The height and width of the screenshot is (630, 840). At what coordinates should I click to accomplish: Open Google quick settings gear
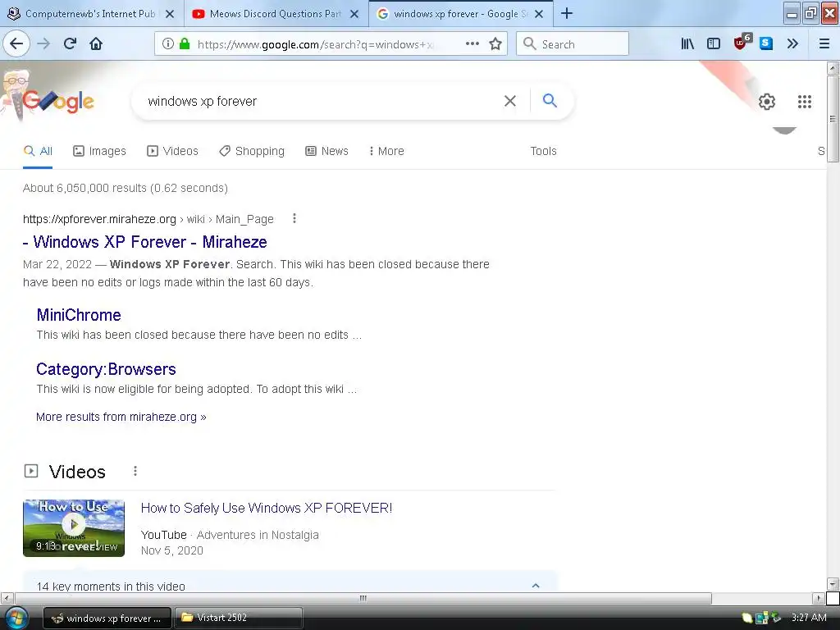point(767,101)
